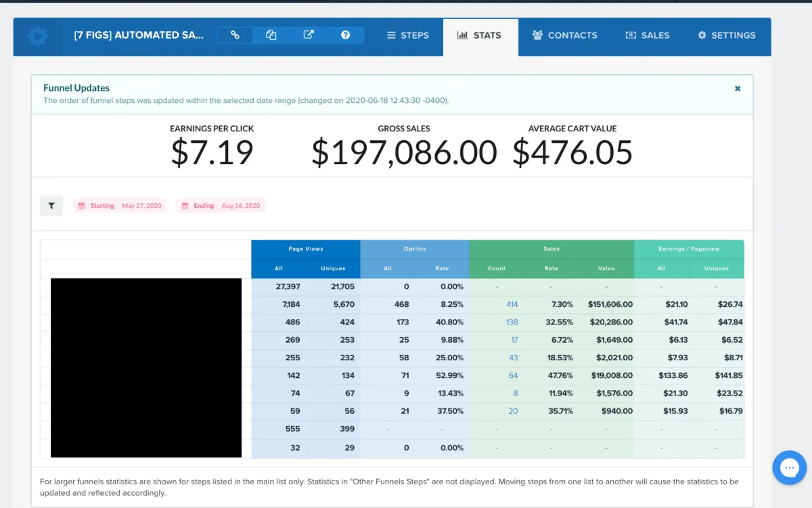The image size is (812, 508).
Task: Click the sales count link 414
Action: click(512, 305)
